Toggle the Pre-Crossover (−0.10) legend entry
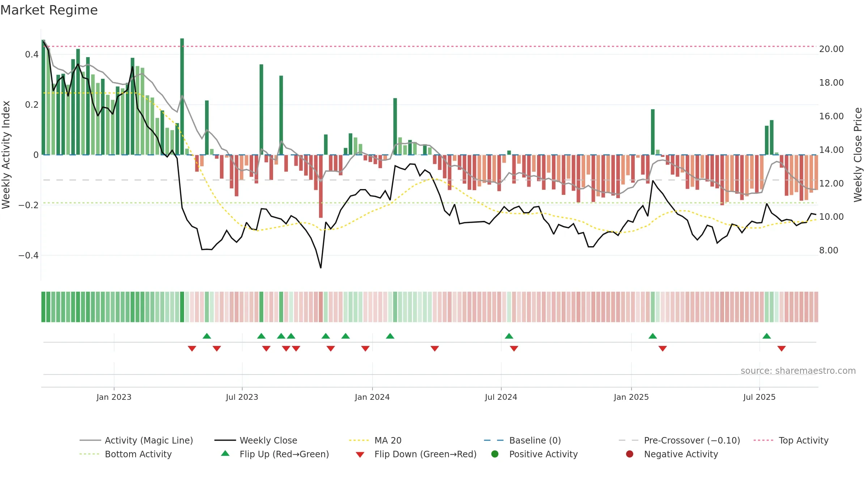This screenshot has height=488, width=868. (x=679, y=440)
